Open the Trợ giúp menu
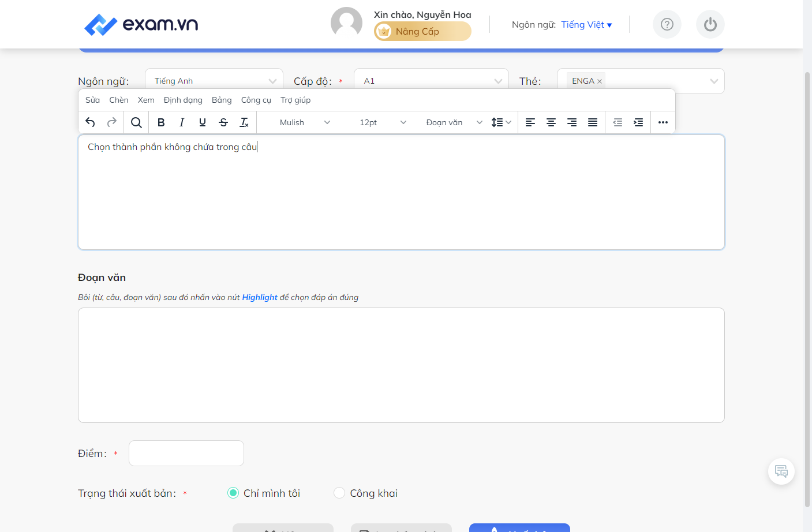812x532 pixels. [x=295, y=100]
